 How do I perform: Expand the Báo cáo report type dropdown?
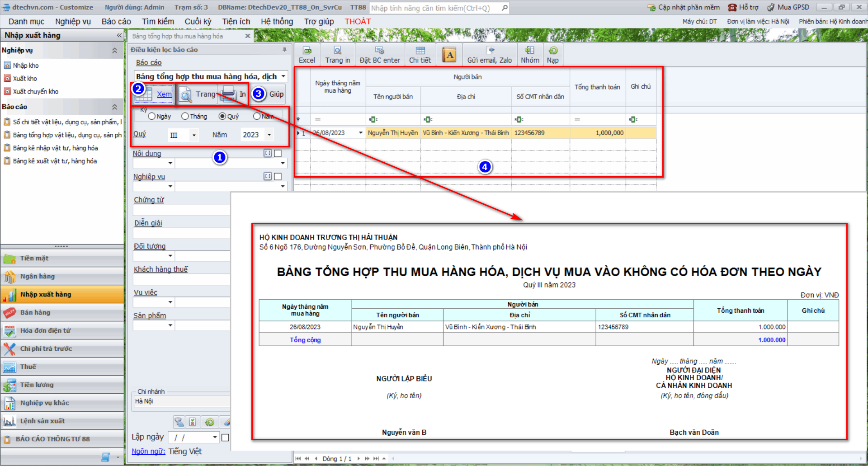(x=283, y=76)
